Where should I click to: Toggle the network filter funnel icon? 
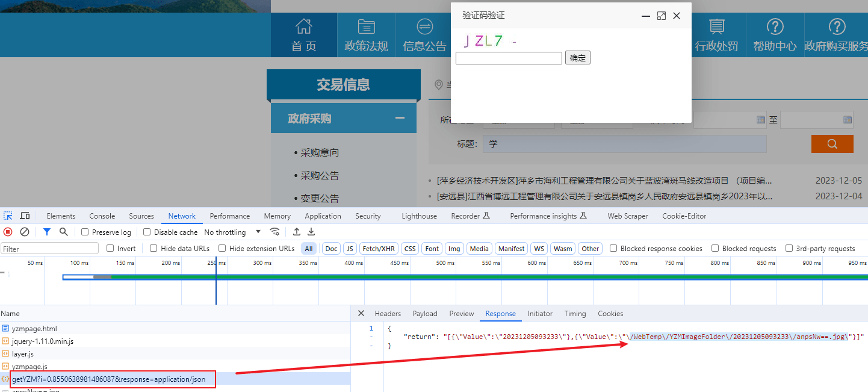point(47,232)
